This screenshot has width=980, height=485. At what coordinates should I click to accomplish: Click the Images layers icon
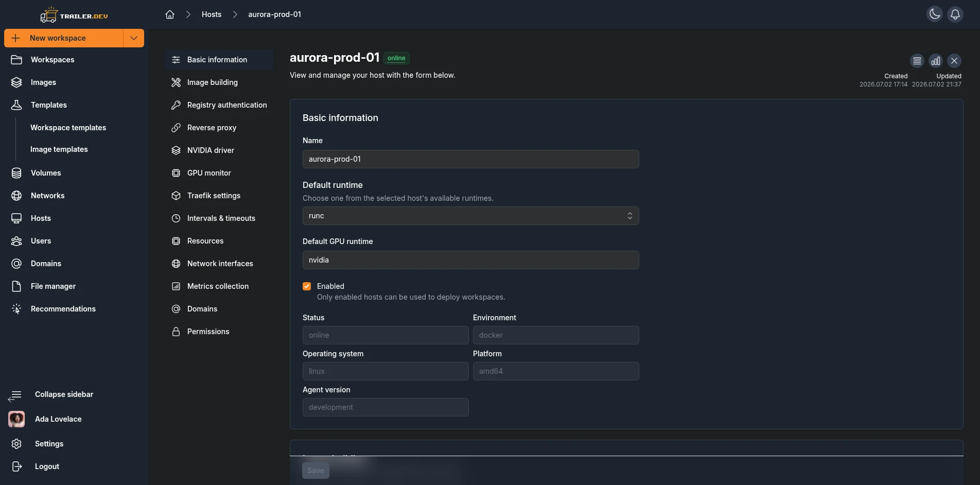point(16,82)
